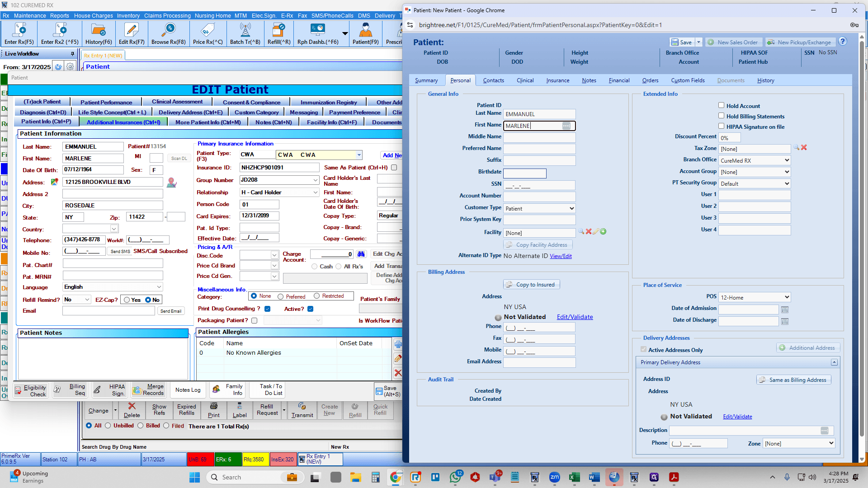Open Date of Discharge calendar icon

click(x=785, y=321)
